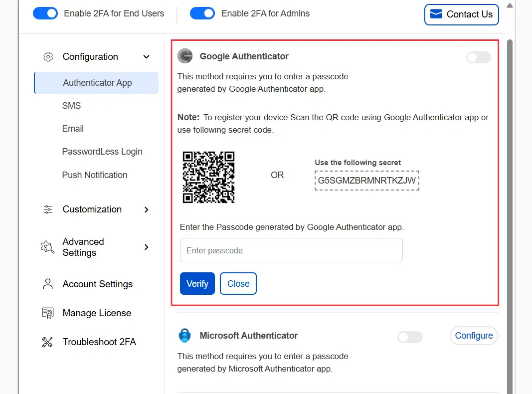This screenshot has width=532, height=394.
Task: Click the scrollbar up arrow
Action: click(510, 5)
